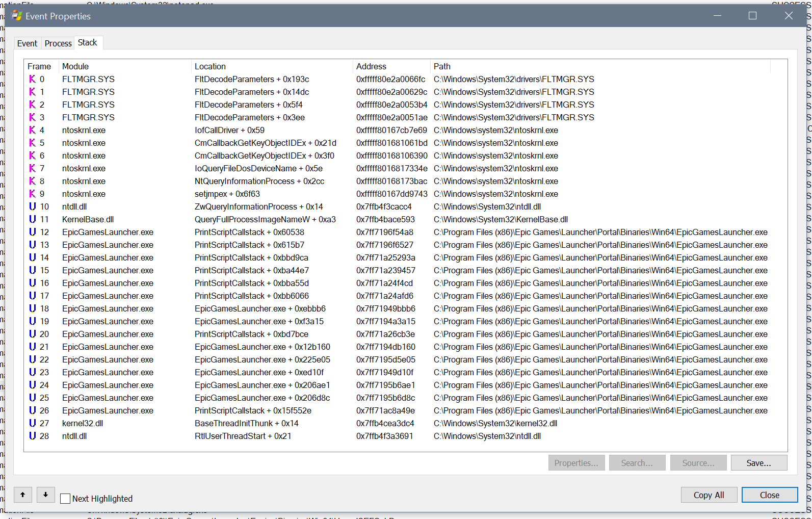The image size is (812, 519).
Task: Click the user-mode U icon of frame 11
Action: click(32, 219)
